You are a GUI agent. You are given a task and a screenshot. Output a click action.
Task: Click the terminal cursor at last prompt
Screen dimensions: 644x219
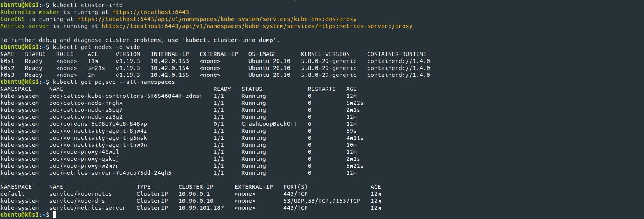pos(55,214)
